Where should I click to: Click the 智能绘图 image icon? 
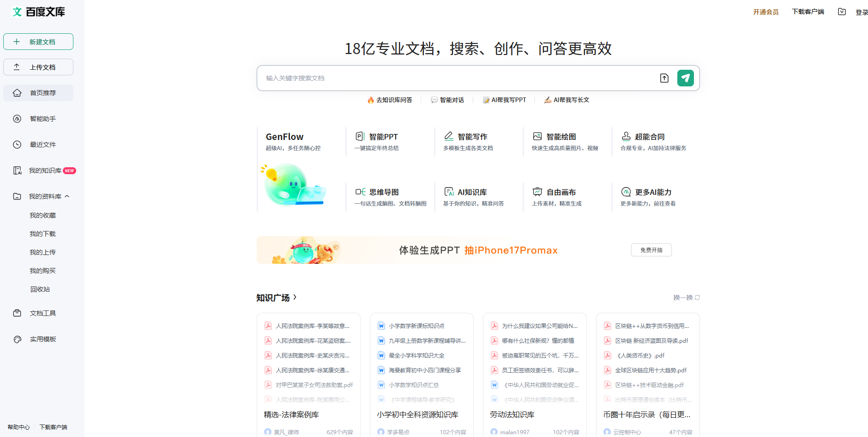tap(537, 136)
